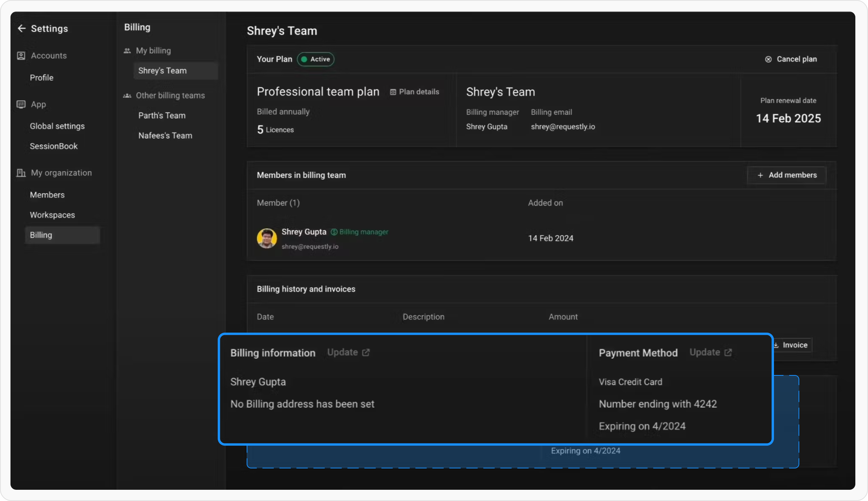Screen dimensions: 868x501
Task: Select Parth's Team billing team
Action: coord(162,115)
